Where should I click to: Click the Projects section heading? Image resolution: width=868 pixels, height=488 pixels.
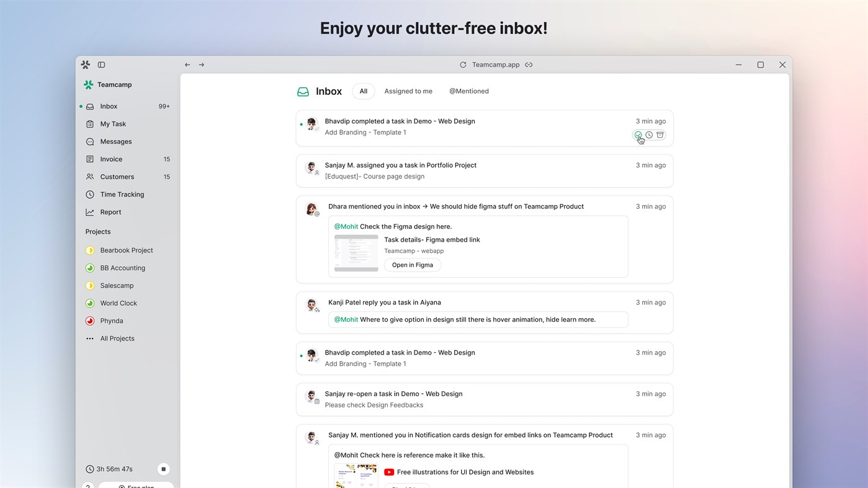click(x=98, y=231)
